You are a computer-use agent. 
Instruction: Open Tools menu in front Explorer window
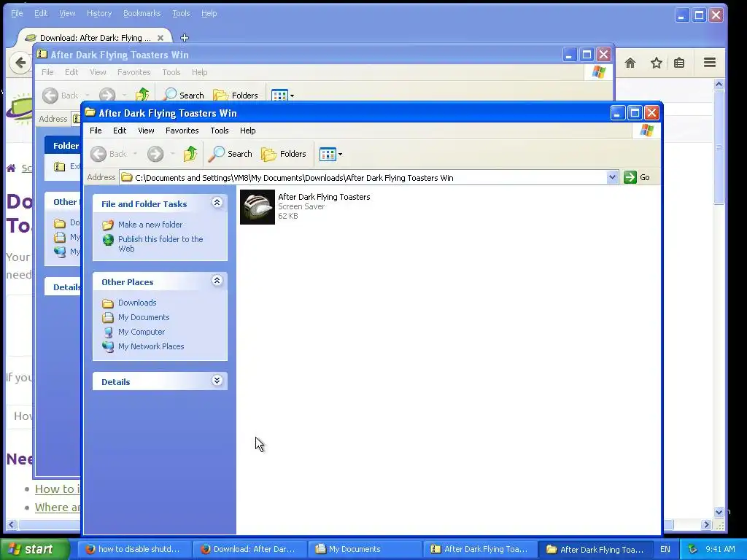(220, 131)
